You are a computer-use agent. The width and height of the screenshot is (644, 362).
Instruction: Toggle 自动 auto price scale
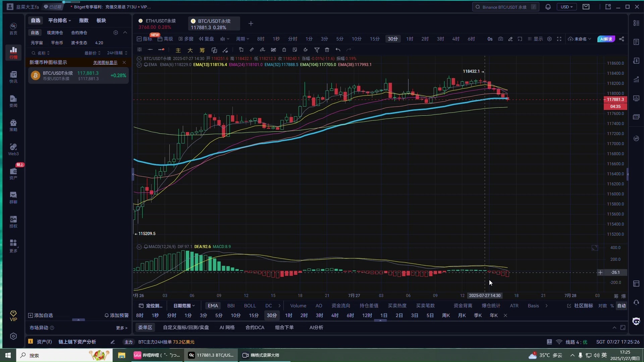click(622, 306)
